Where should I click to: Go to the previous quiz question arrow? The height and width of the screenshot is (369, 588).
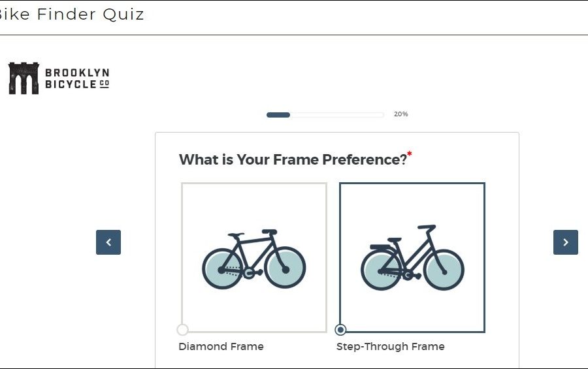108,242
